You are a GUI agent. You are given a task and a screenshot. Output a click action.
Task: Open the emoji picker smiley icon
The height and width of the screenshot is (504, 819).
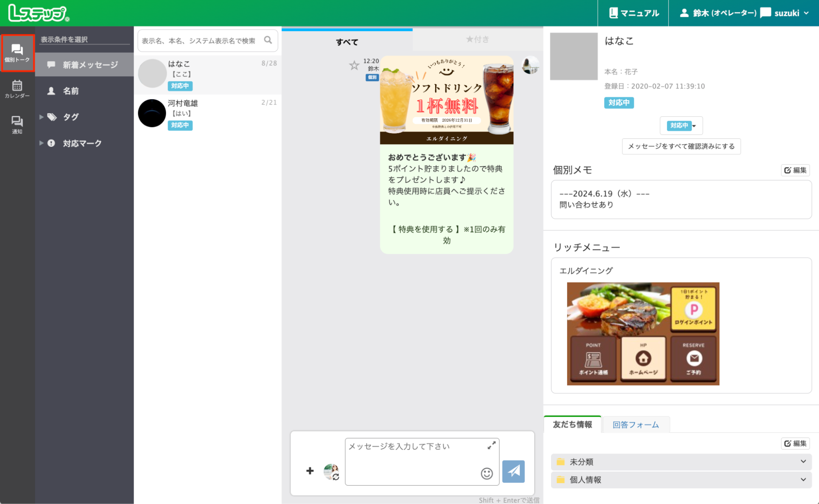pos(486,474)
